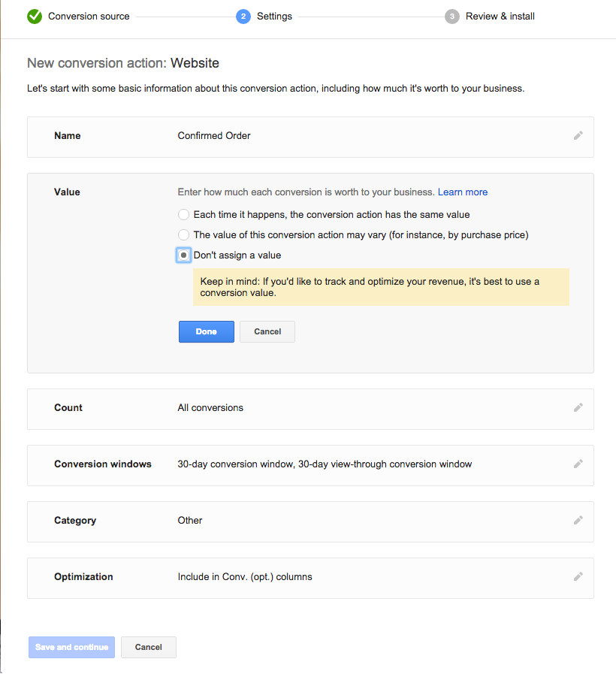The image size is (616, 674).
Task: Click the grey step 3 circle icon
Action: 451,17
